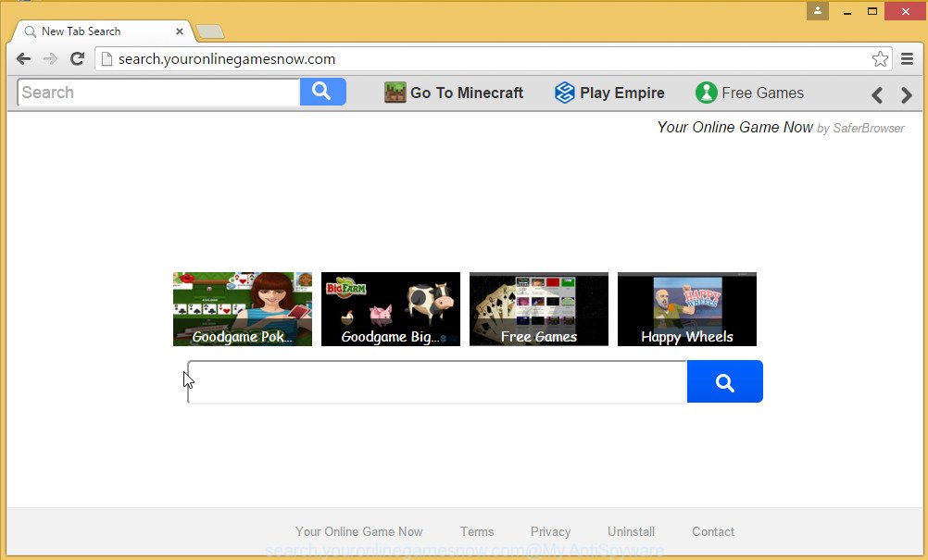The height and width of the screenshot is (560, 928).
Task: Open the Free Games thumbnail tile
Action: [539, 309]
